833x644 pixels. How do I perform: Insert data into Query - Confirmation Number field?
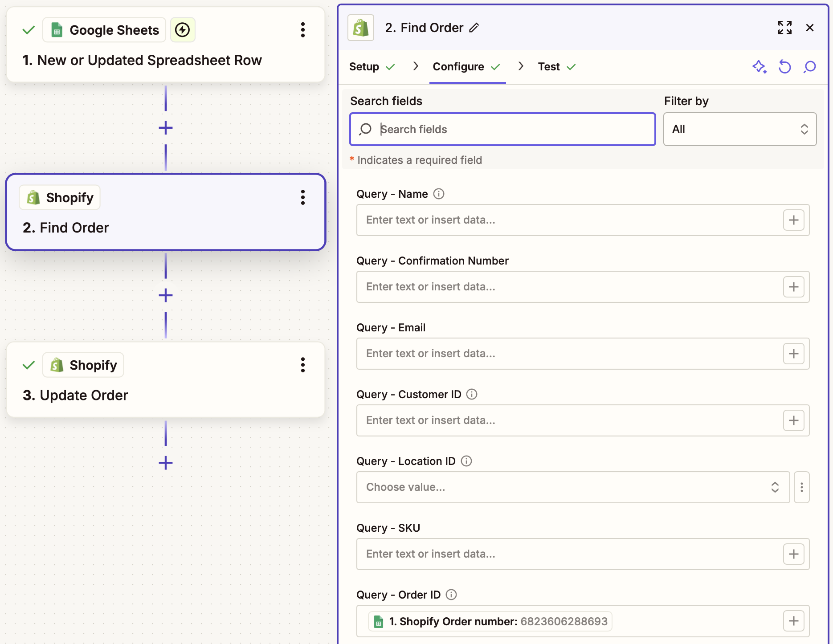click(794, 287)
